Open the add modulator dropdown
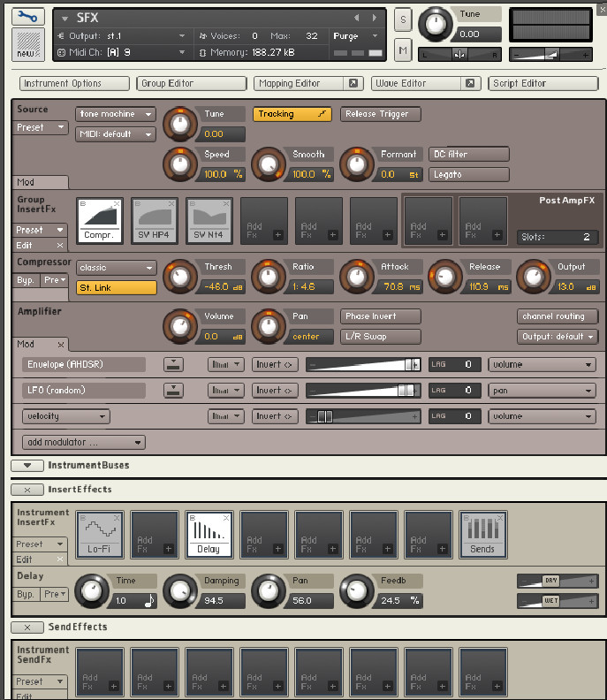Viewport: 607px width, 700px height. point(83,443)
